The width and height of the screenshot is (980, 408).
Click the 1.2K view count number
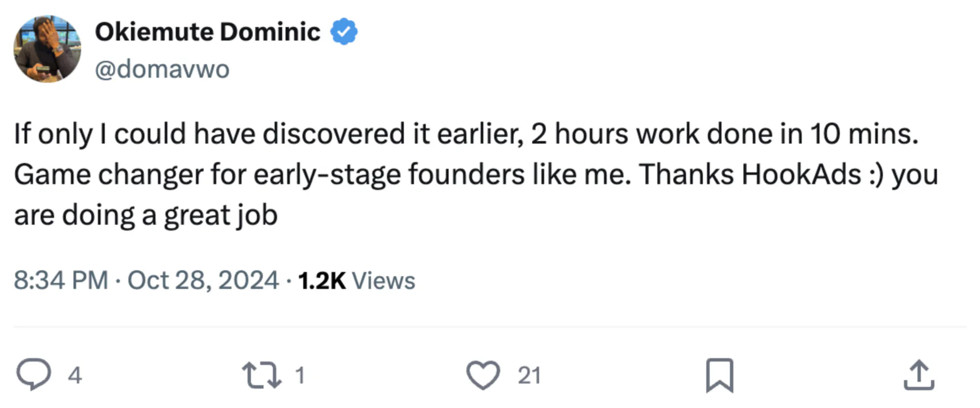(322, 280)
